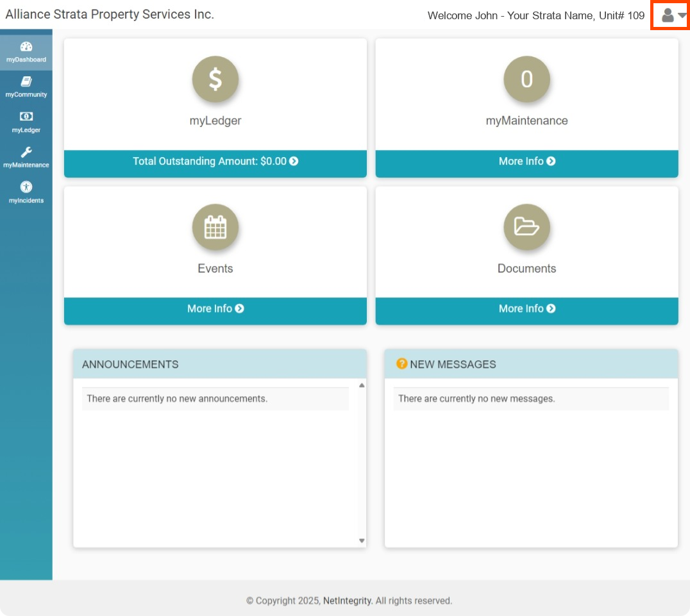Click the Documents folder circle icon
This screenshot has height=616, width=690.
click(x=526, y=228)
